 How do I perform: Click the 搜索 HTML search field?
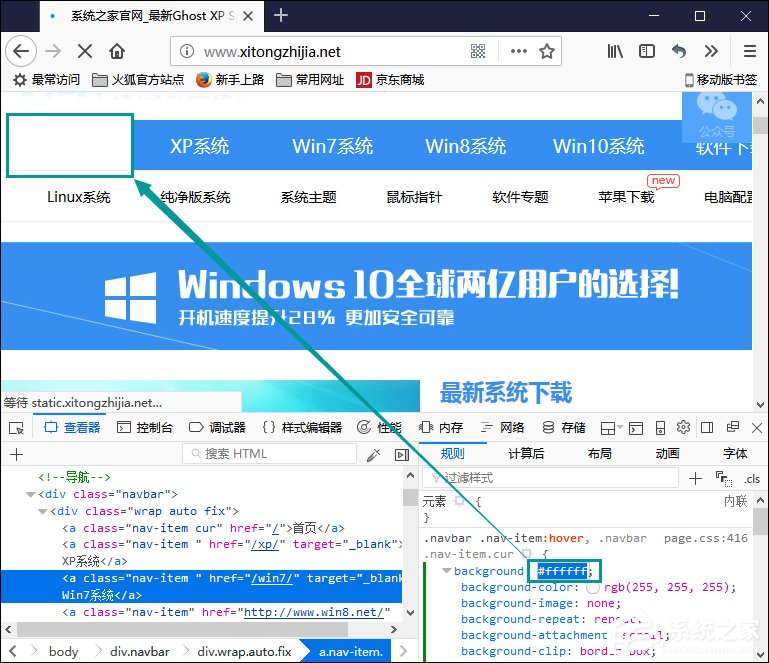coord(270,454)
